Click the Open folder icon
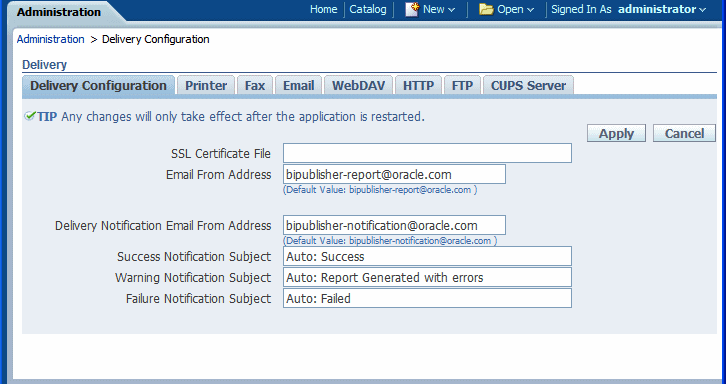This screenshot has height=384, width=726. pyautogui.click(x=486, y=9)
